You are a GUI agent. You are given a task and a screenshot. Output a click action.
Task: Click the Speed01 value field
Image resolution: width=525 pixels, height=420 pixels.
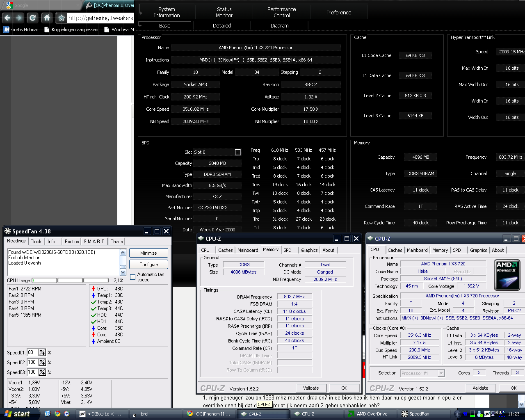click(32, 352)
